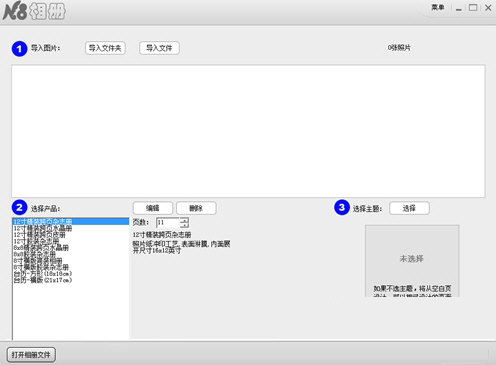Click the 打开相册文件 button
Screen dimensions: 496x365
pos(31,355)
